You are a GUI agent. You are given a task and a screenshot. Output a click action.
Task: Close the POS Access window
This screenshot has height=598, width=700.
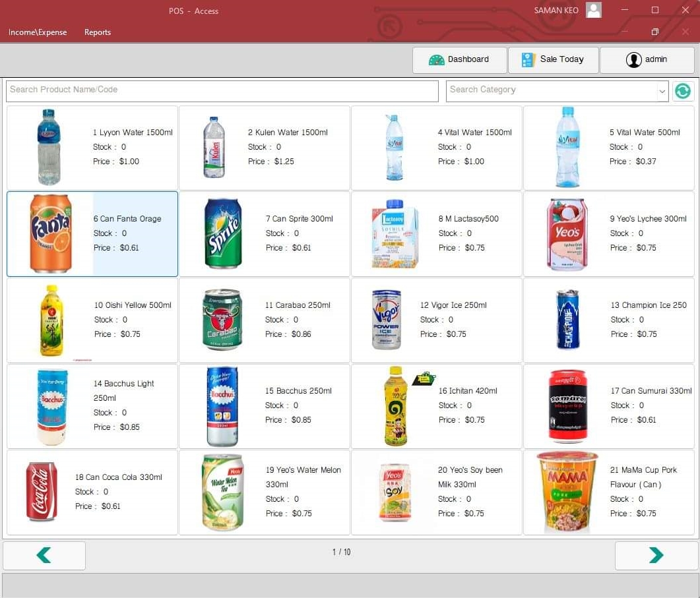pyautogui.click(x=685, y=10)
